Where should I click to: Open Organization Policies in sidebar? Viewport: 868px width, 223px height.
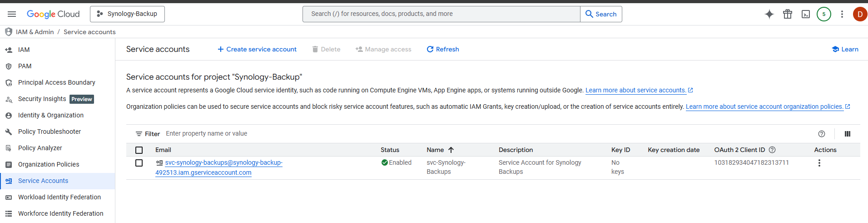click(57, 164)
